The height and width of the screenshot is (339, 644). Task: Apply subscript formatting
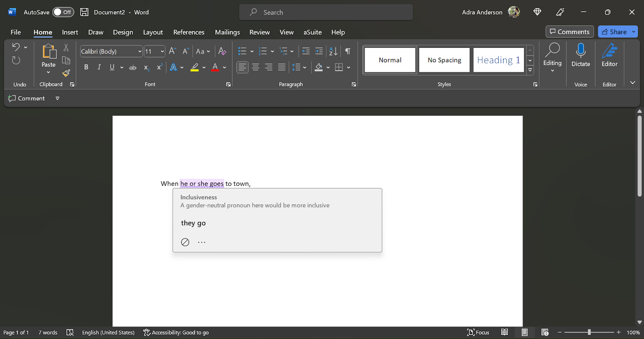click(147, 68)
